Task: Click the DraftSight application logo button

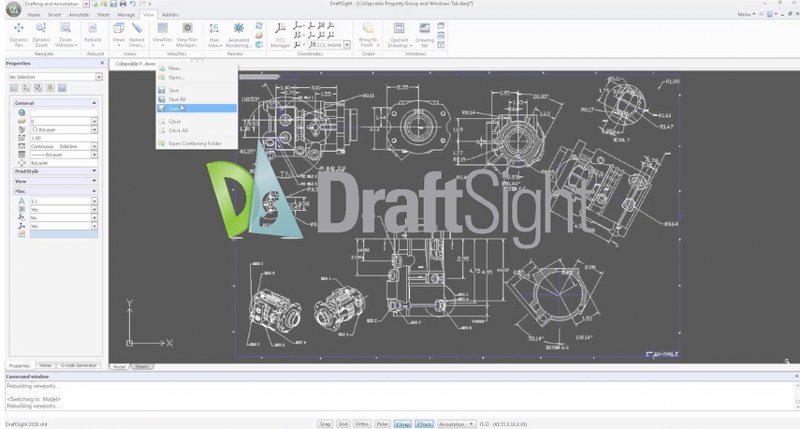Action: click(13, 9)
